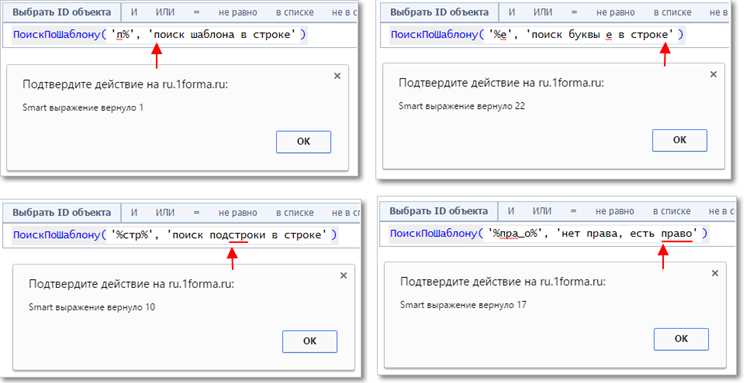Viewport: 750px width, 383px height.
Task: Click the text 'Smart выражение вернуло 10'
Action: (x=92, y=307)
